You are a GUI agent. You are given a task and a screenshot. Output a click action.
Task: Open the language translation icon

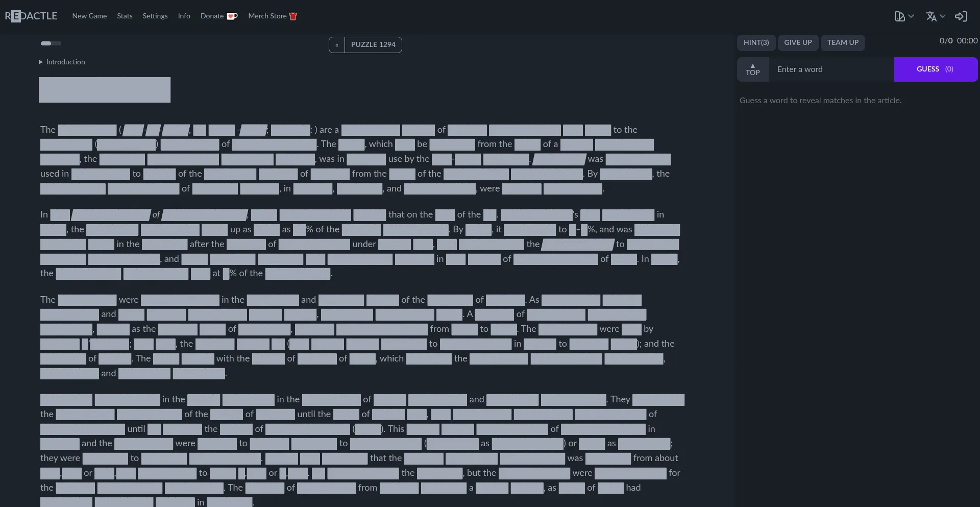tap(931, 16)
